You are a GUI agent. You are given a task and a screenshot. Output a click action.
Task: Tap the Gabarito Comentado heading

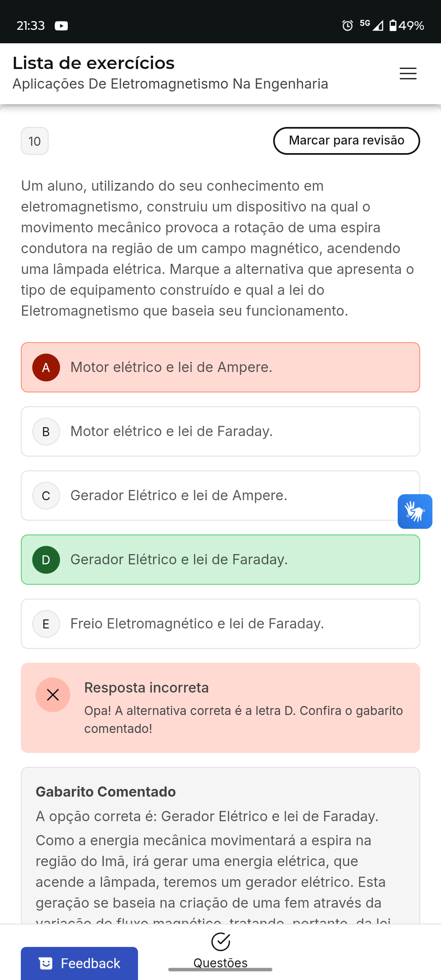pyautogui.click(x=106, y=792)
